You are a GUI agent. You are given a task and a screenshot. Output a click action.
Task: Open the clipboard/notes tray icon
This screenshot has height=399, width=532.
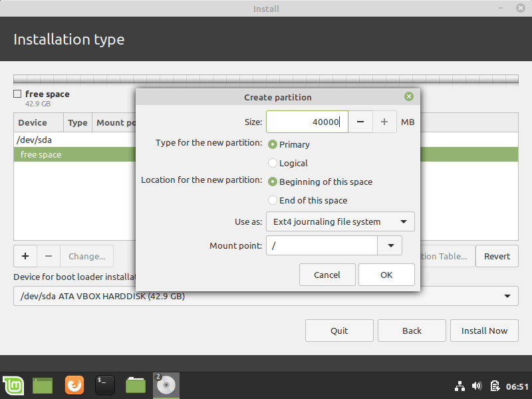tap(495, 386)
